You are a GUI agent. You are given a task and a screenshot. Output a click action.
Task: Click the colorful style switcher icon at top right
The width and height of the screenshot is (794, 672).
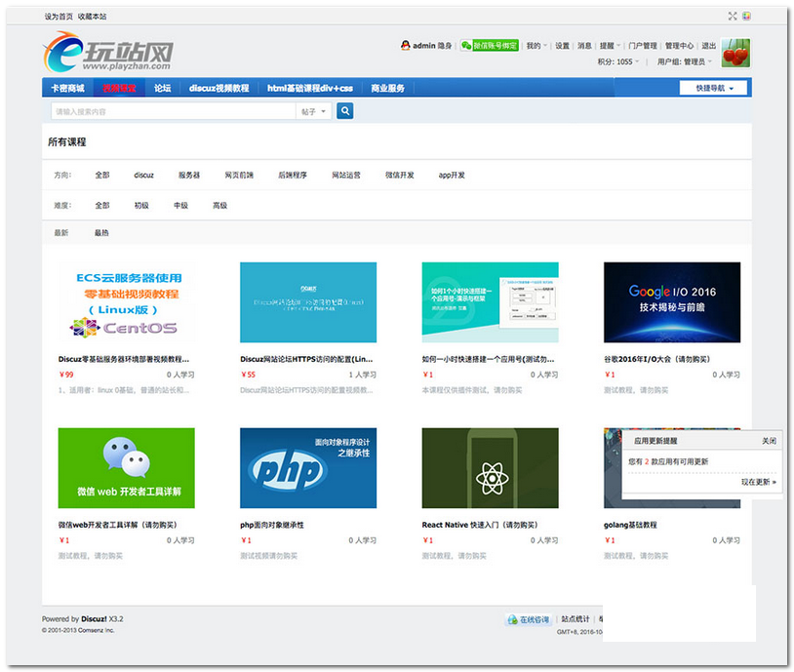click(746, 17)
